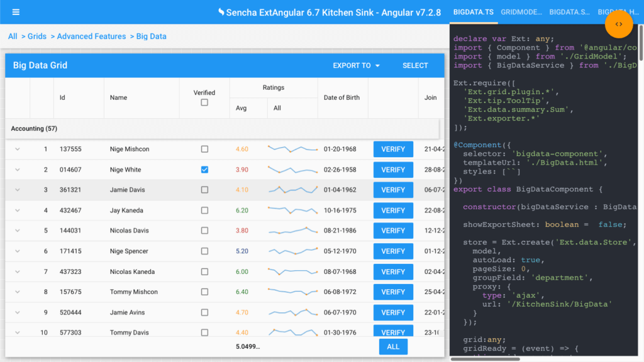Switch to the BIGDATA.S... code tab
644x362 pixels.
coord(569,12)
